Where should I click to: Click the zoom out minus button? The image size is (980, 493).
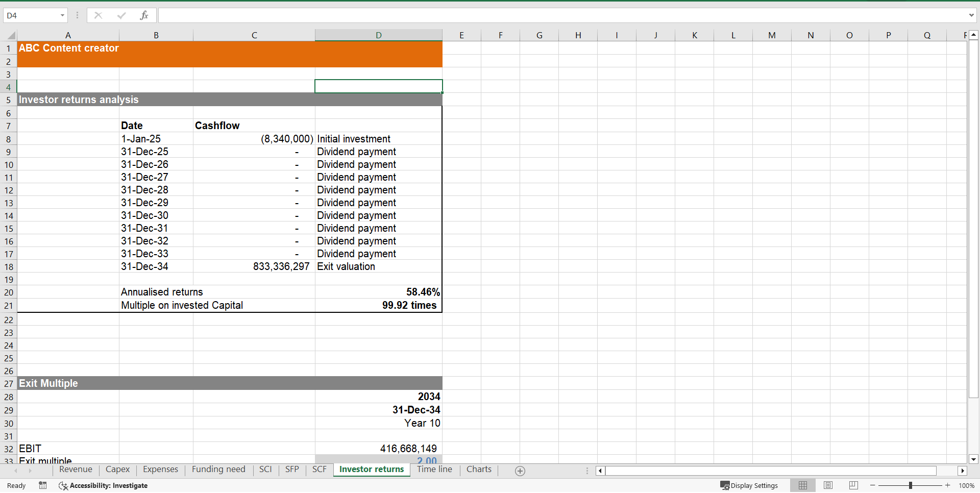(x=873, y=485)
